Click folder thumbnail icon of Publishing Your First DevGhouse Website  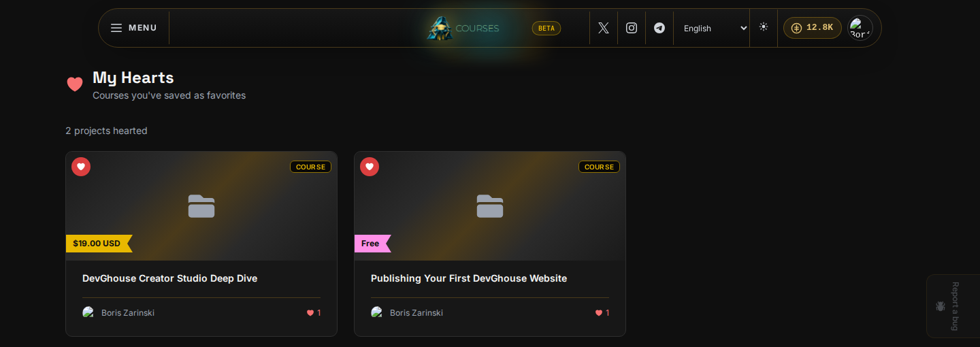[490, 206]
